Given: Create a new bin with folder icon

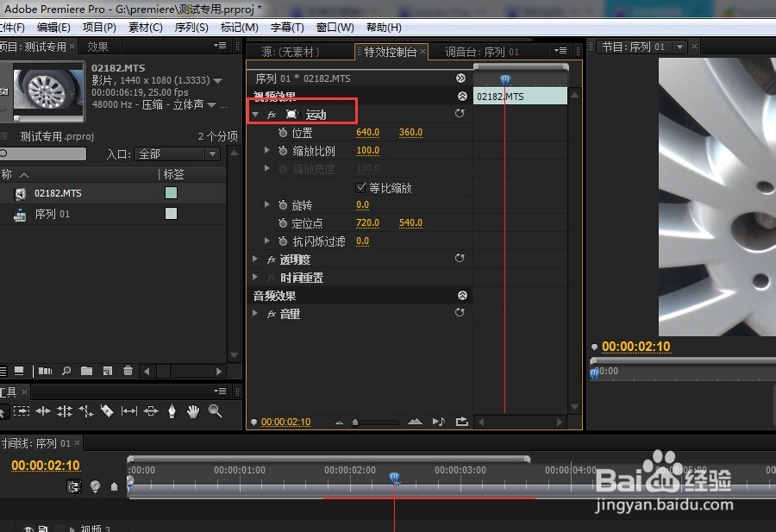Looking at the screenshot, I should pyautogui.click(x=86, y=371).
